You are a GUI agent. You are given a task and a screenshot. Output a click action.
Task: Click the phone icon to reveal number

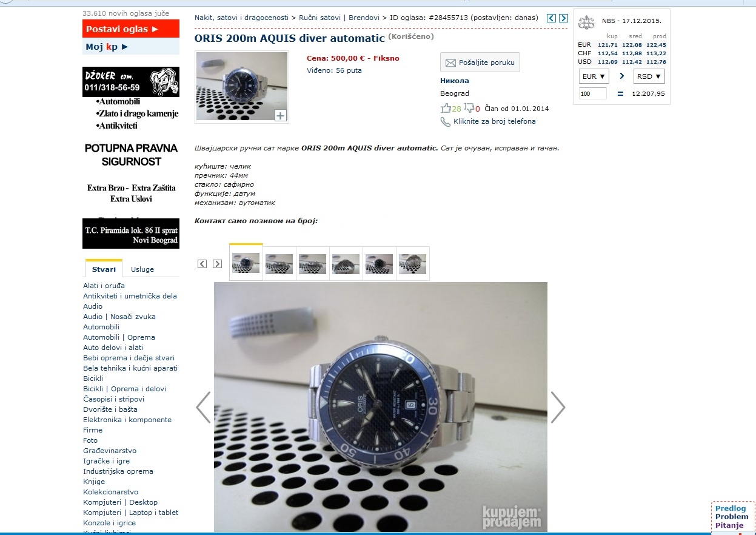click(x=446, y=122)
